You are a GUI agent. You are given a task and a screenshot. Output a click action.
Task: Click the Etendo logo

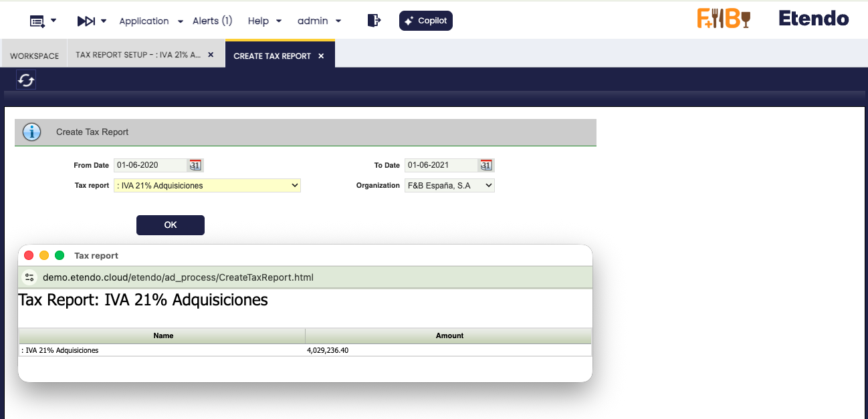tap(814, 19)
